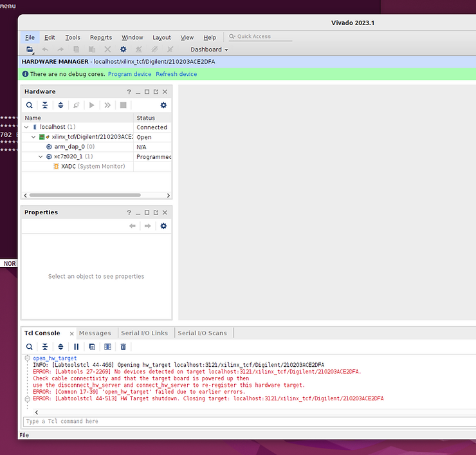Viewport: 476px width, 455px height.
Task: Expand all in Tcl Console toolbar
Action: (x=60, y=347)
